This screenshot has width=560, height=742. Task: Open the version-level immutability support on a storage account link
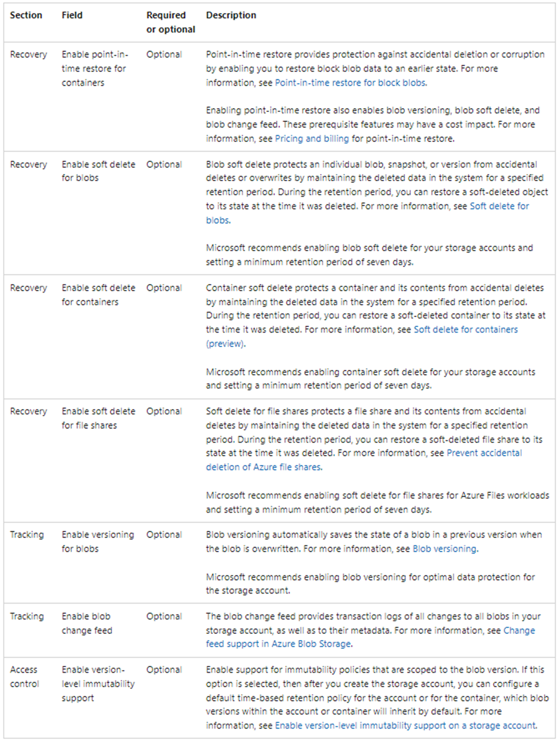405,725
